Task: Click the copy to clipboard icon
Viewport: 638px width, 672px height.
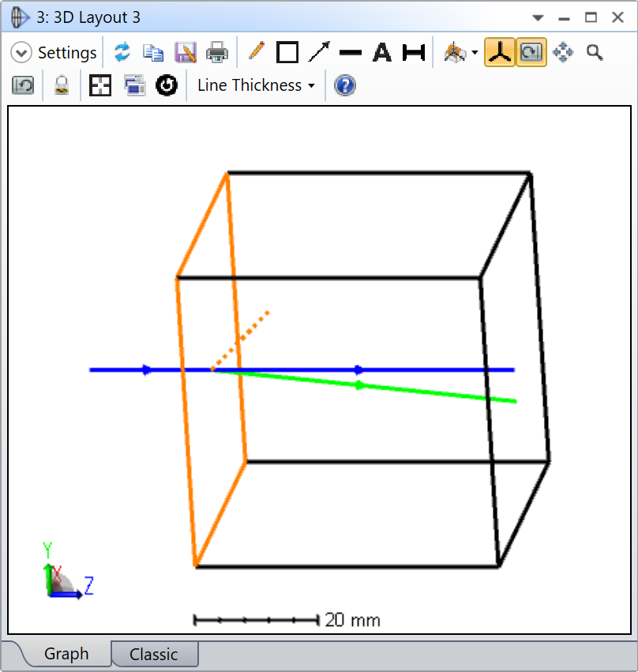Action: [152, 53]
